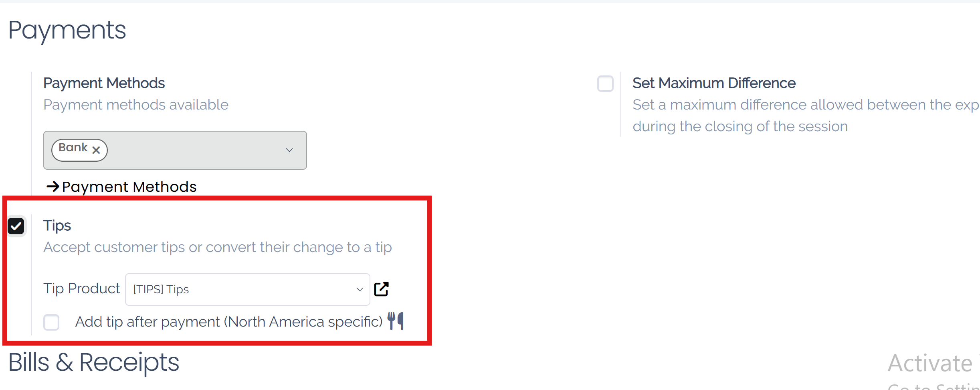
Task: Enable Add tip after payment
Action: tap(51, 322)
